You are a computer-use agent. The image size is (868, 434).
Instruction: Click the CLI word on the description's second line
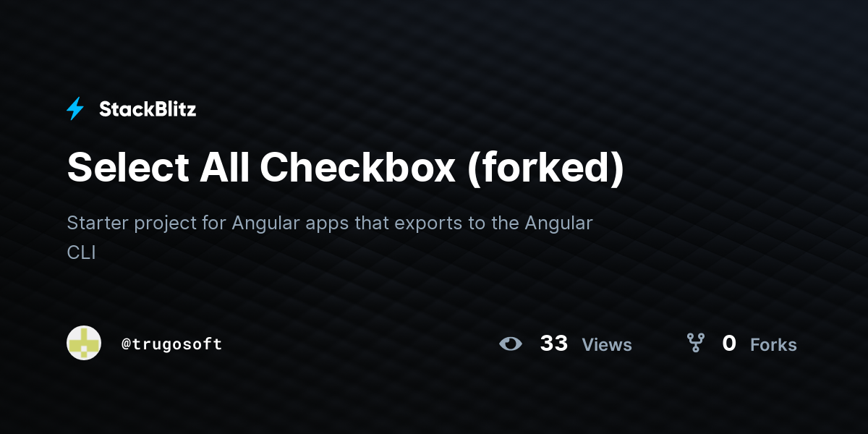click(x=81, y=253)
